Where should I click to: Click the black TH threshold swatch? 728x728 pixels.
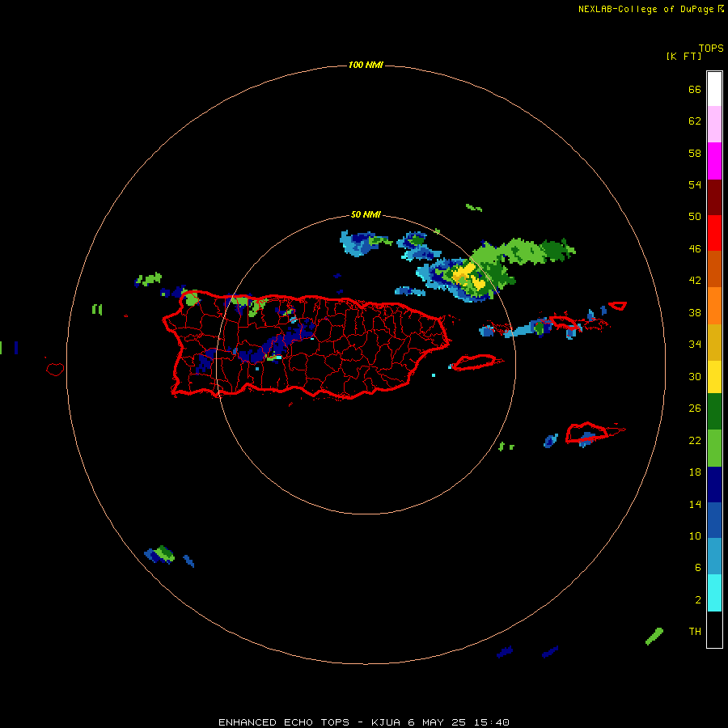(x=714, y=629)
